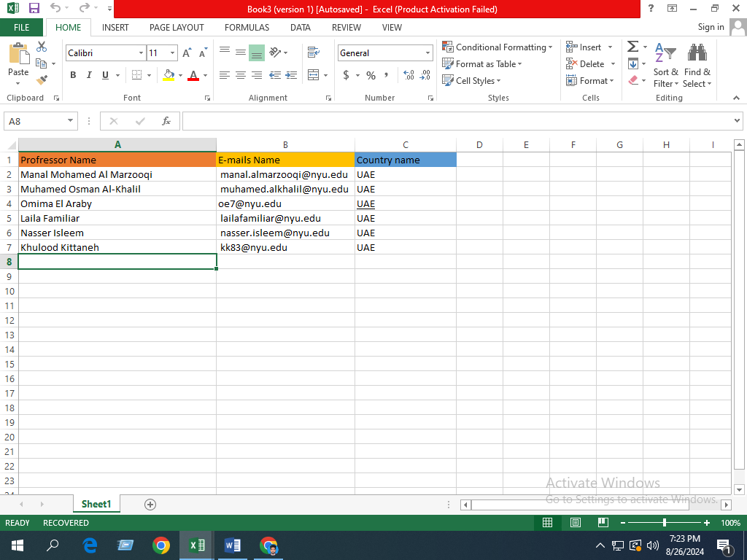Apply Comma Style format

387,75
